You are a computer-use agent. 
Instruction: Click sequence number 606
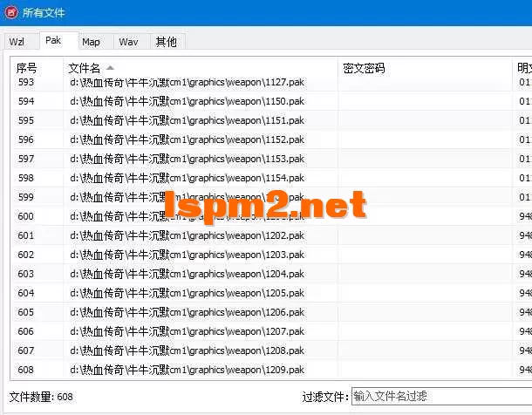[x=26, y=331]
